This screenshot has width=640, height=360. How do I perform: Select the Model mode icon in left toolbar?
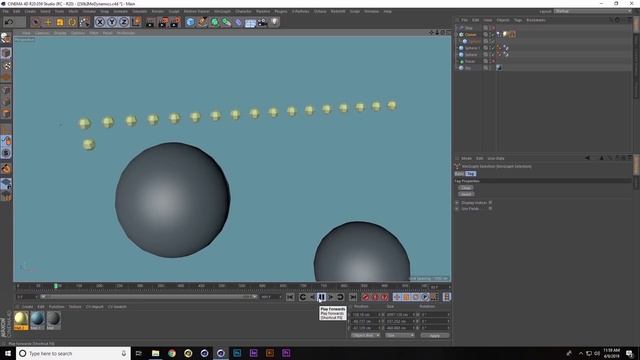6,53
